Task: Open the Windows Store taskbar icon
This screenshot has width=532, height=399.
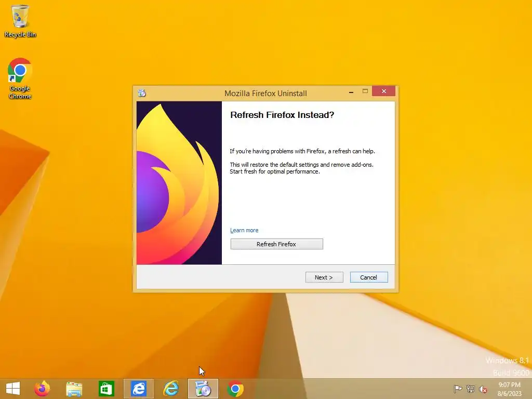Action: [106, 389]
